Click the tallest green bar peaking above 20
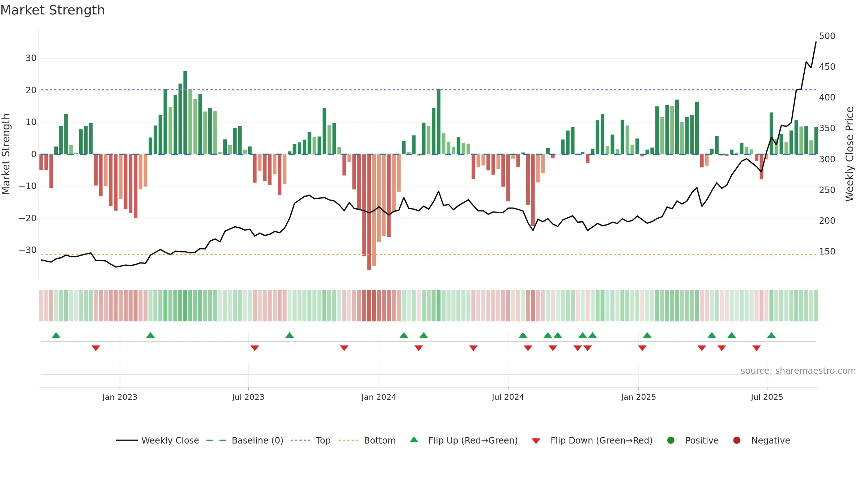The image size is (868, 488). click(x=185, y=112)
